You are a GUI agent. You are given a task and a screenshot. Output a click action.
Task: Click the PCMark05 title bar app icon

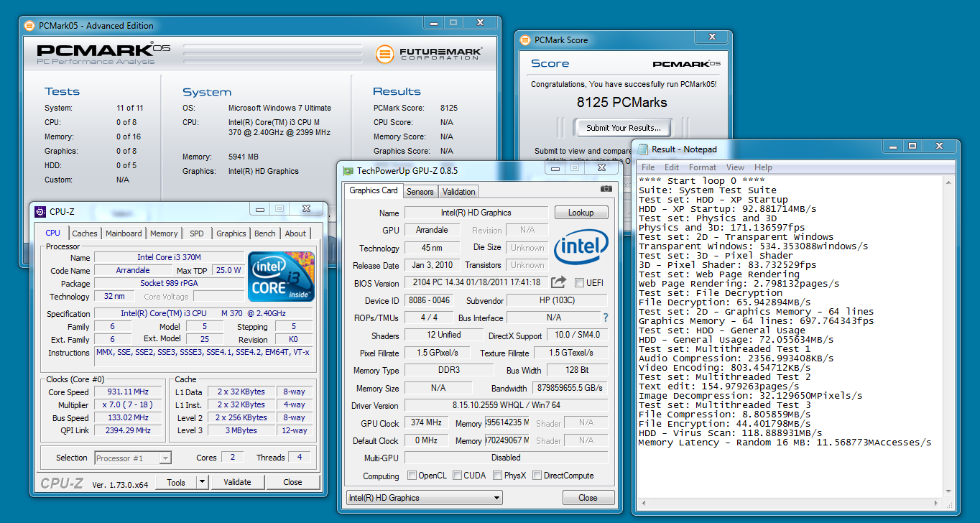(29, 25)
